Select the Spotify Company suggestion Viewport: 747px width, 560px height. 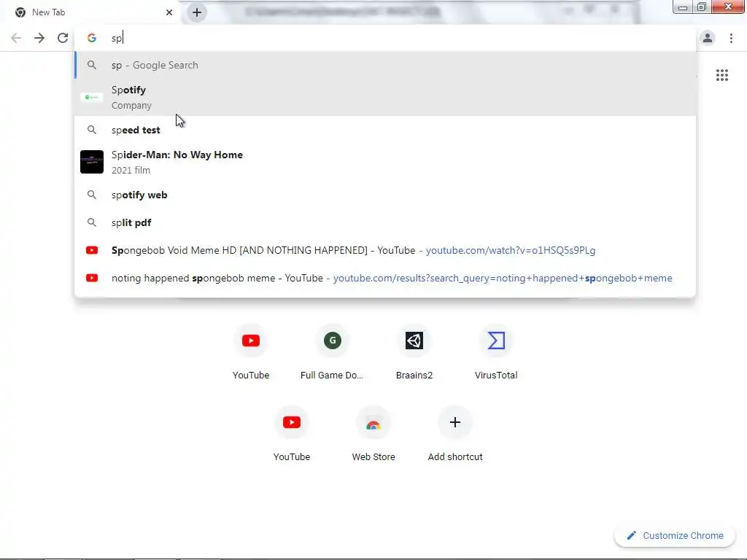pos(385,97)
